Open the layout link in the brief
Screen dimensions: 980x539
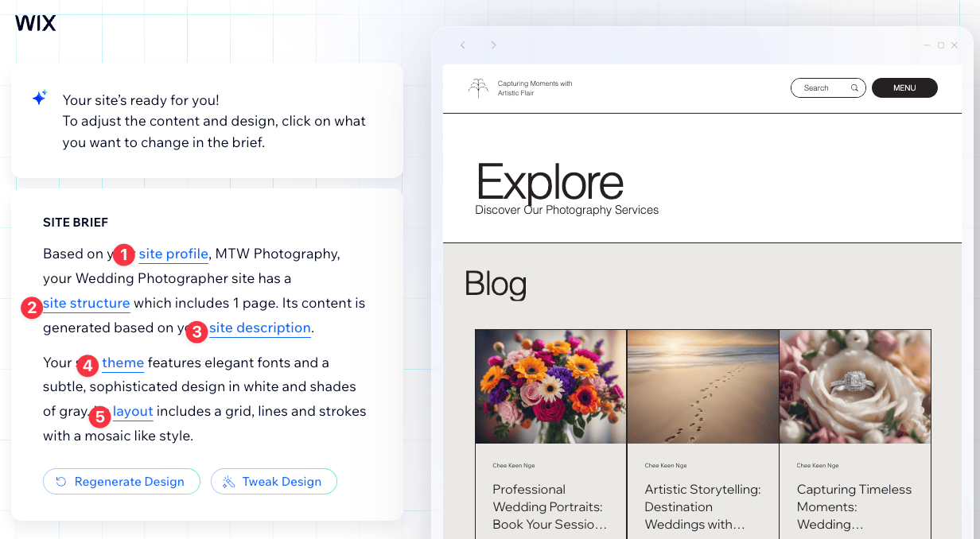coord(132,411)
